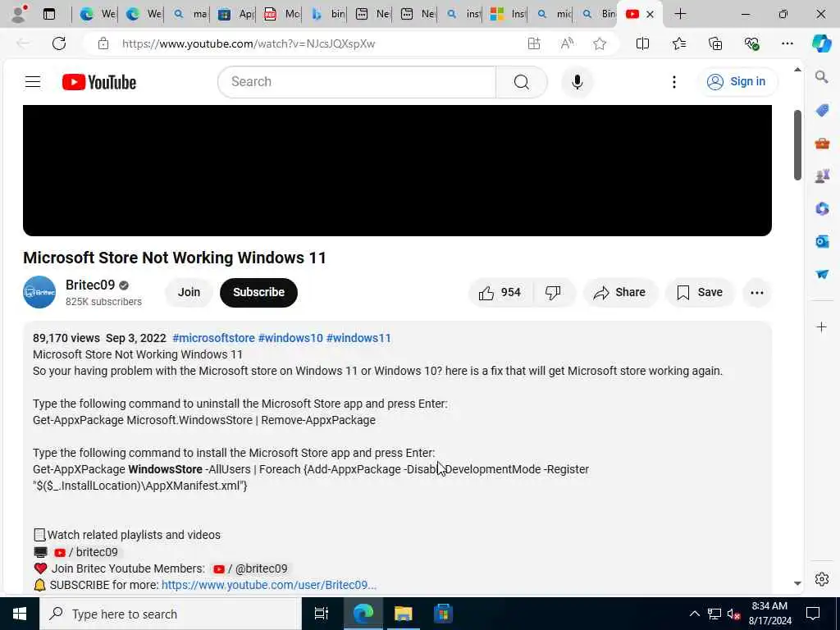Image resolution: width=840 pixels, height=630 pixels.
Task: Open Task View on the taskbar
Action: point(322,614)
